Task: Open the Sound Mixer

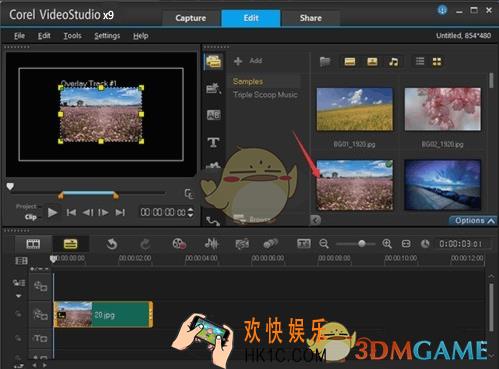Action: click(211, 244)
